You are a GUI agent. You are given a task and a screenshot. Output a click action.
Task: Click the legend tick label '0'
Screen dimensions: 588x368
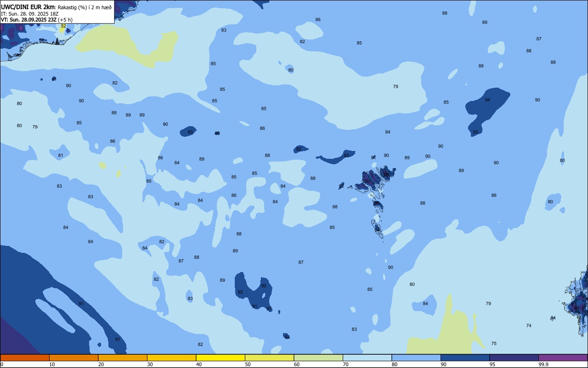point(2,364)
